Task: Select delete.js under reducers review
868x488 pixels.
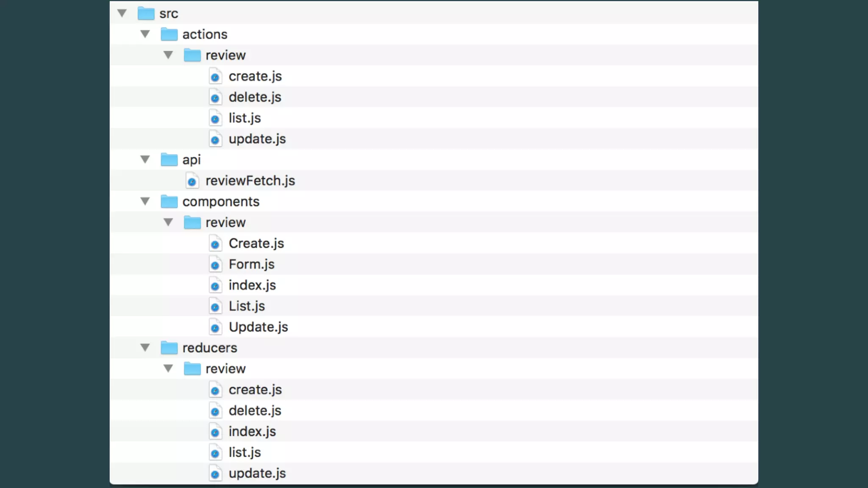Action: [x=255, y=410]
